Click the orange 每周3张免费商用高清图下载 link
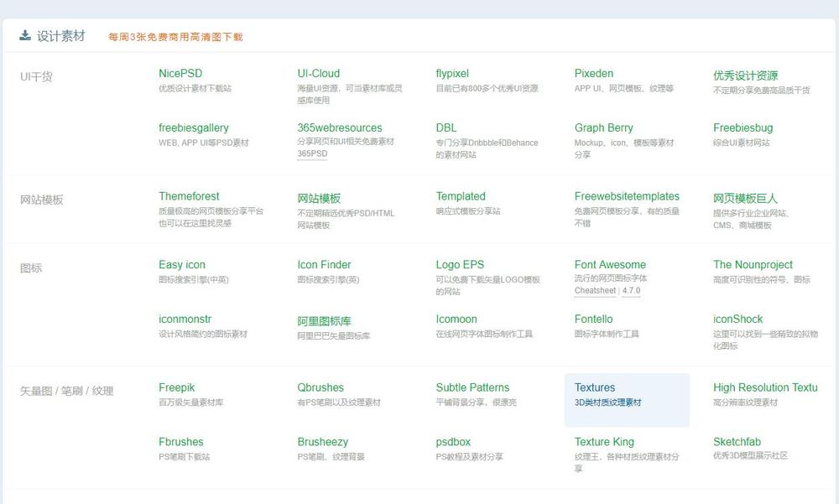This screenshot has width=839, height=504. point(175,37)
